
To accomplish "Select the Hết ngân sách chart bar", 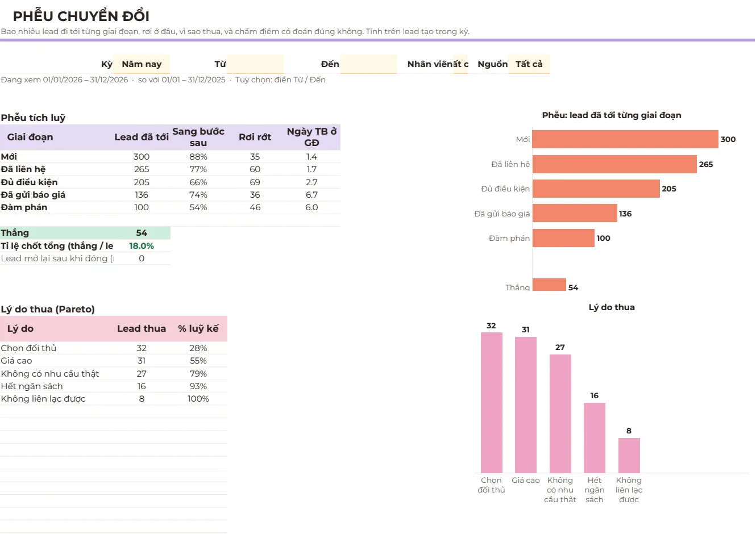I will 595,438.
